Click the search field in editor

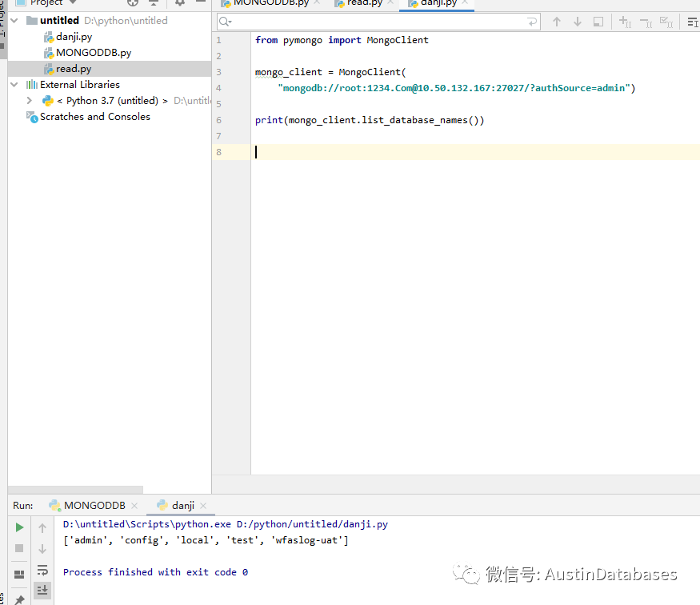pos(378,22)
